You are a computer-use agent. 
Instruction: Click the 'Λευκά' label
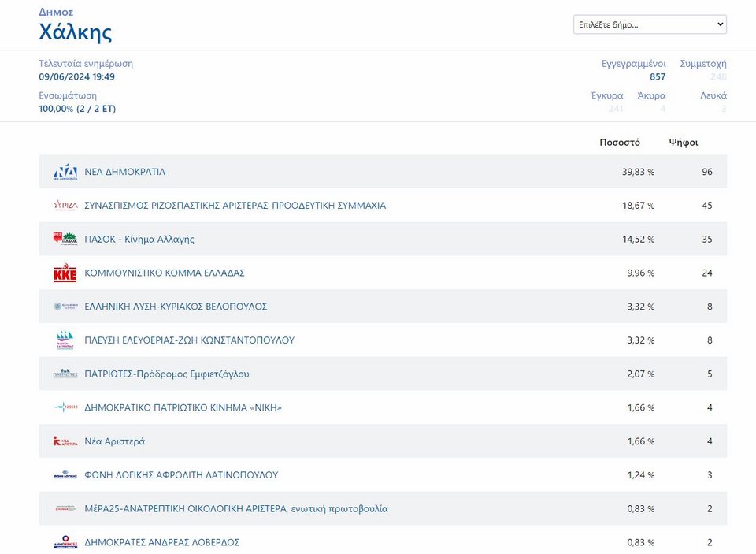point(713,95)
